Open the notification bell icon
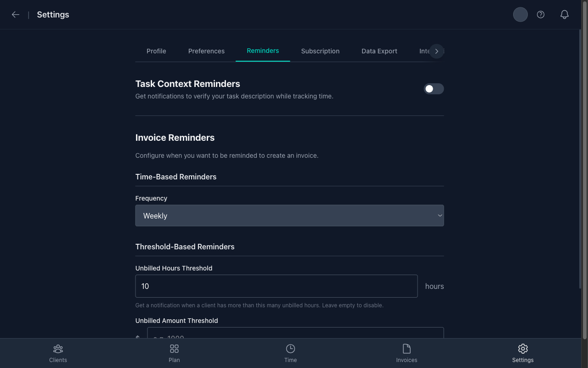 click(564, 14)
